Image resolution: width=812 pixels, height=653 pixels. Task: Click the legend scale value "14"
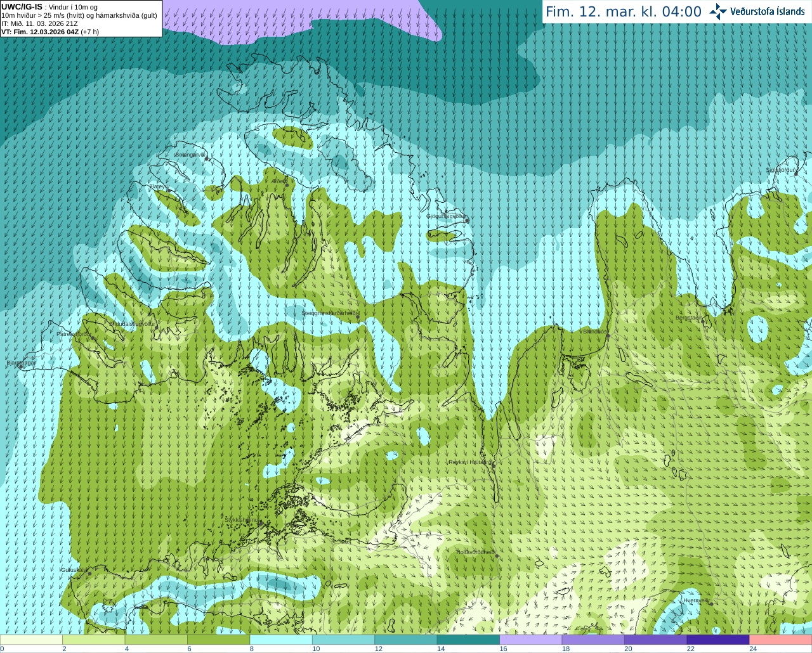click(441, 649)
